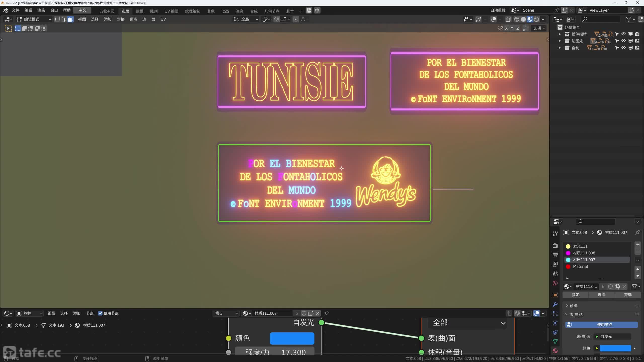Open Tool properties tab

555,234
